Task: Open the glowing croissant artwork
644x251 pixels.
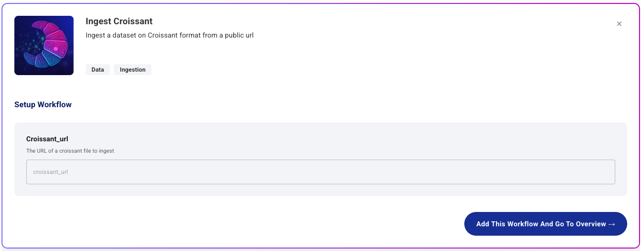Action: coord(44,45)
